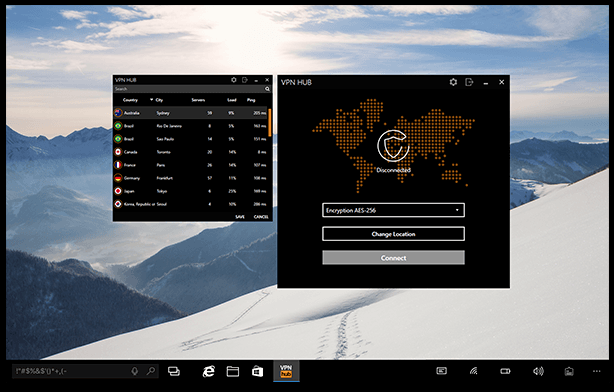This screenshot has height=392, width=614.
Task: Sort by Ping column header
Action: [x=251, y=100]
